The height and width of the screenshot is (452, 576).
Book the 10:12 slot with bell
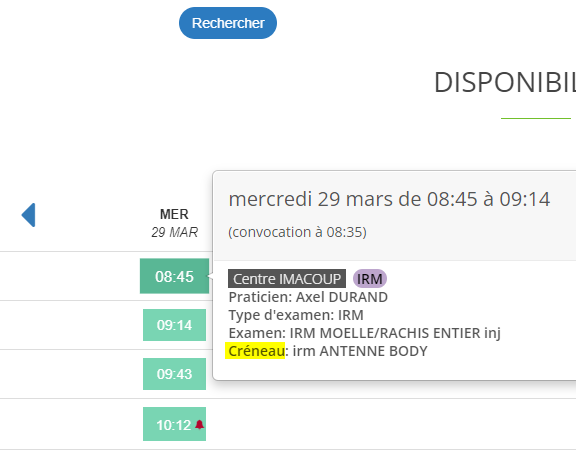pyautogui.click(x=174, y=424)
